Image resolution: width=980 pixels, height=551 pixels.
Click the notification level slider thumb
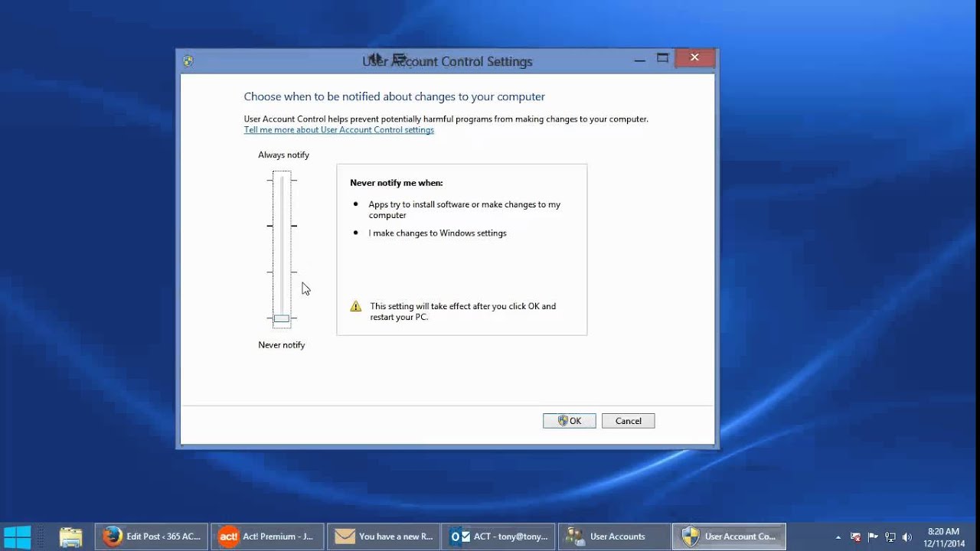coord(282,318)
